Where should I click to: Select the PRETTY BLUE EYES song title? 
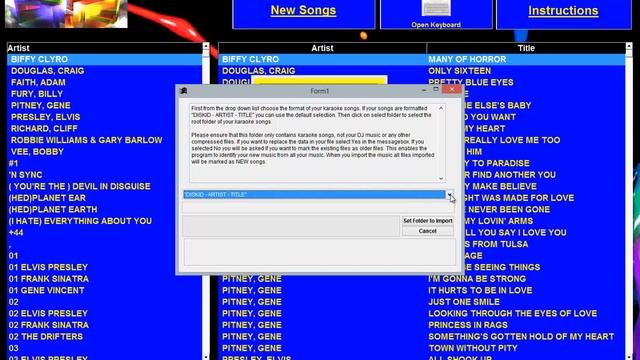471,82
